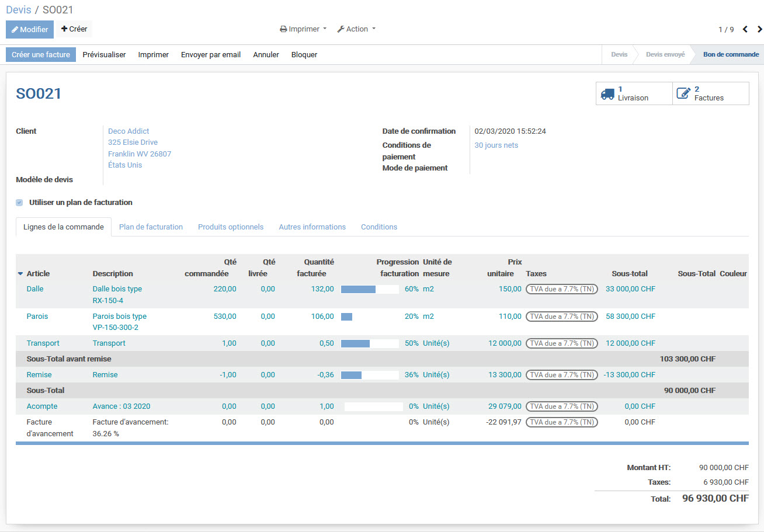Open the Factures edit icon button
This screenshot has height=532, width=764.
click(x=683, y=93)
